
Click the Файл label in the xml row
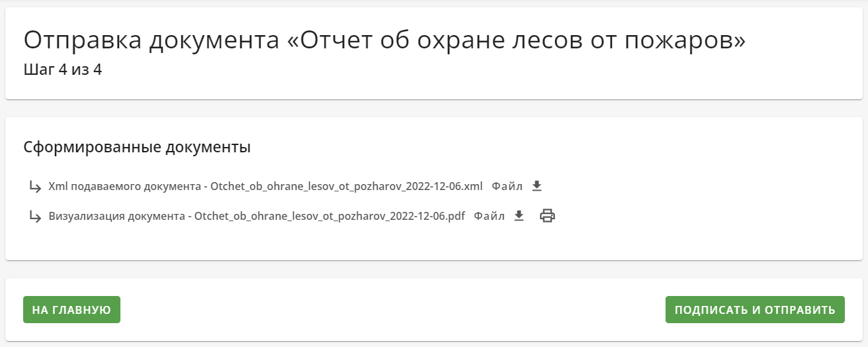[x=507, y=187]
